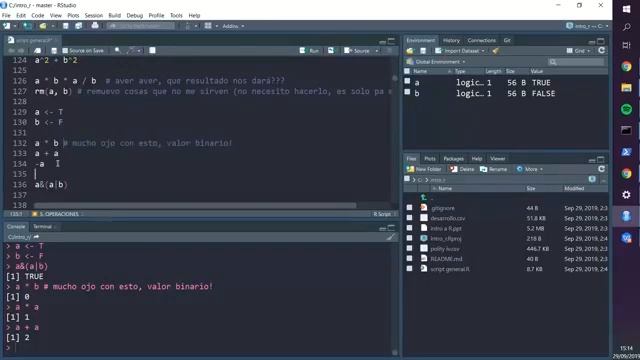Open the project menu dropdown at top right
The height and width of the screenshot is (360, 640).
tap(587, 26)
